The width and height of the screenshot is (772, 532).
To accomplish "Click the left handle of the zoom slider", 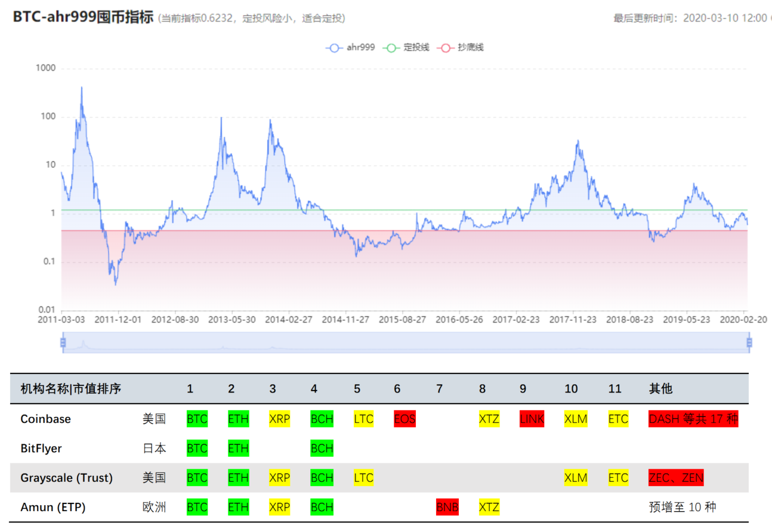I will pyautogui.click(x=62, y=342).
